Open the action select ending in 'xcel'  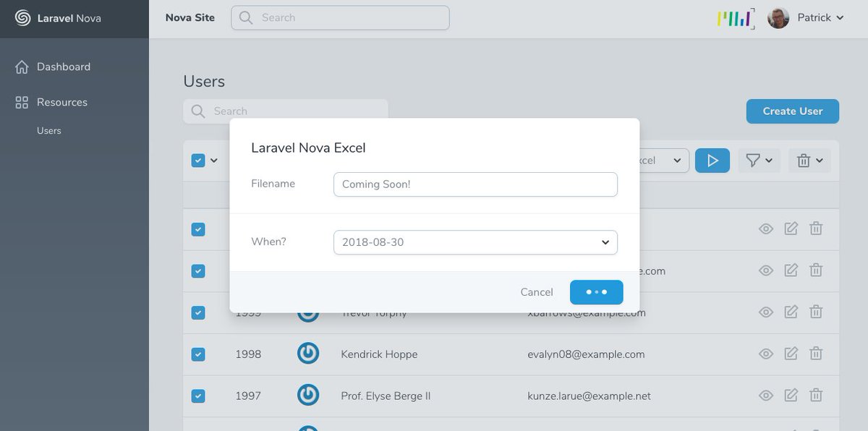[664, 161]
